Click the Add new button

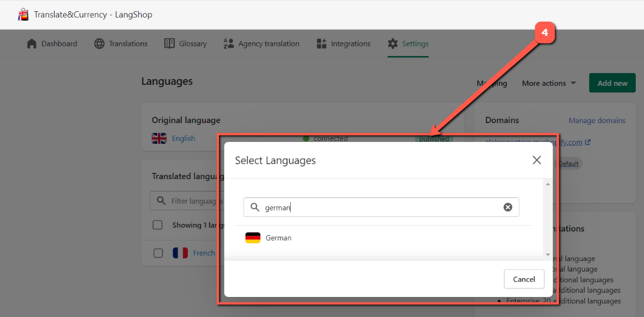click(x=612, y=83)
